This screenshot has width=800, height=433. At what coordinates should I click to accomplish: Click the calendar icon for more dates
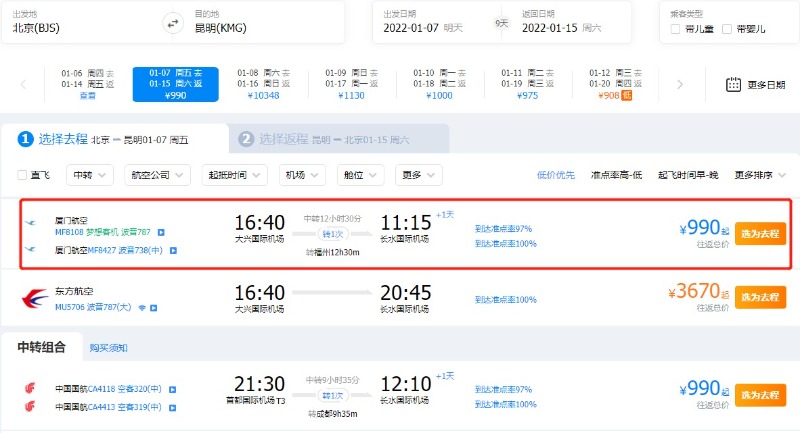point(733,85)
